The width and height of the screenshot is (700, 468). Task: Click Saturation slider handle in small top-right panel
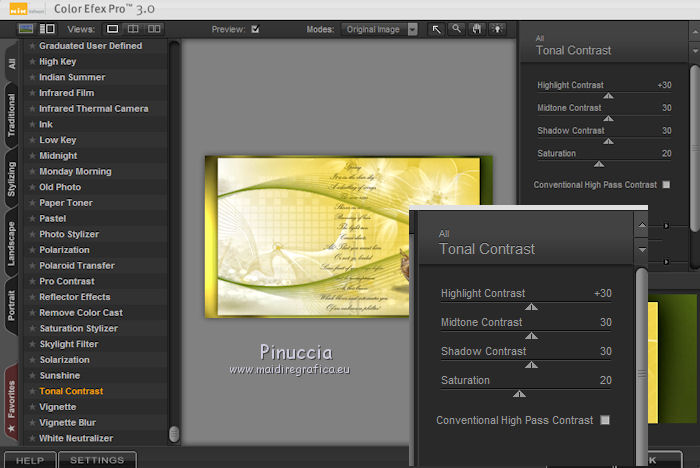click(599, 164)
